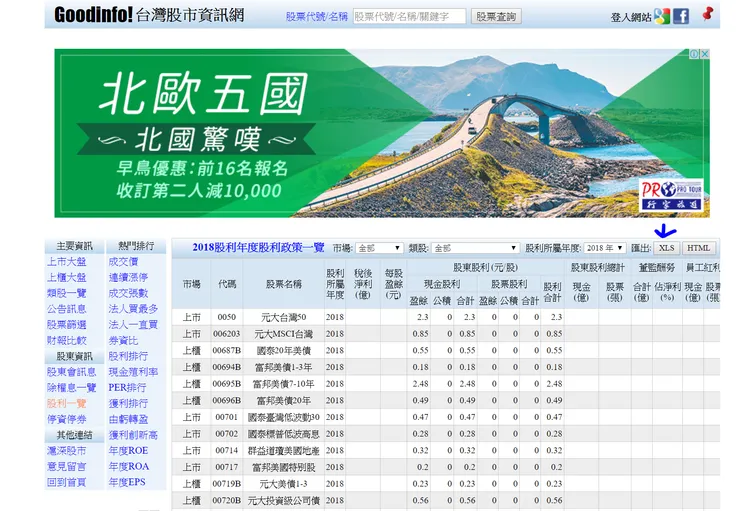Export table with XLS button

pos(666,248)
